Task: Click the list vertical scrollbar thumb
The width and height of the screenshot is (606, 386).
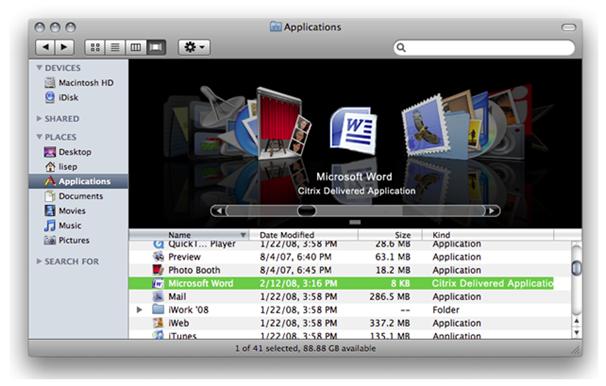Action: (576, 268)
